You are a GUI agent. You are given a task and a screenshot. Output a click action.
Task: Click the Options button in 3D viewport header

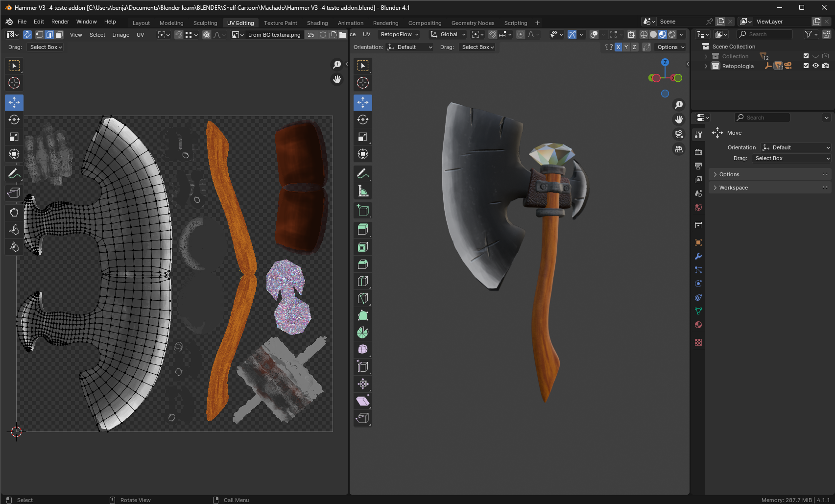(670, 47)
